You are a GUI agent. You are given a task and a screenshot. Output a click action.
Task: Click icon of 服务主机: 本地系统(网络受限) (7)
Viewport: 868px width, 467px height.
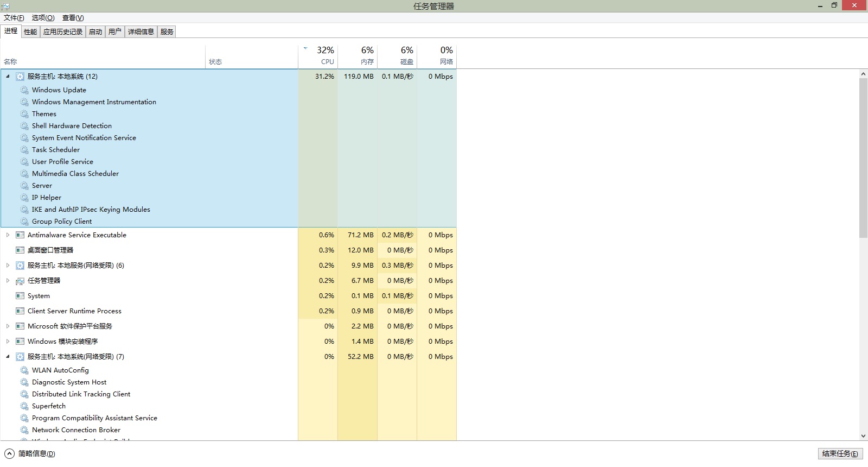[x=20, y=357]
